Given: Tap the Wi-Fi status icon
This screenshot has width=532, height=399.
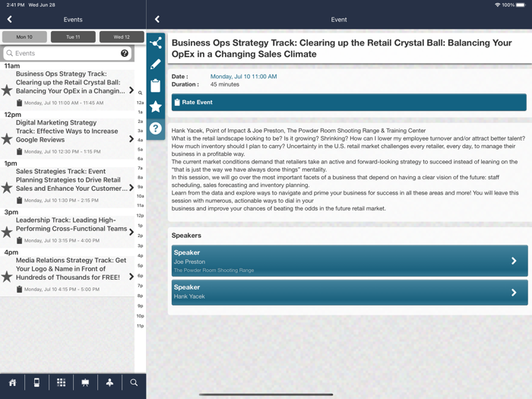Looking at the screenshot, I should [x=497, y=5].
